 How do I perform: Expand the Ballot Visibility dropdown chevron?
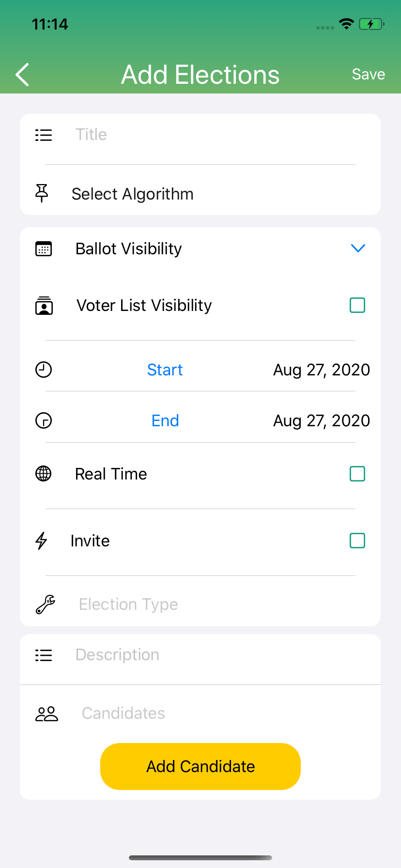358,248
